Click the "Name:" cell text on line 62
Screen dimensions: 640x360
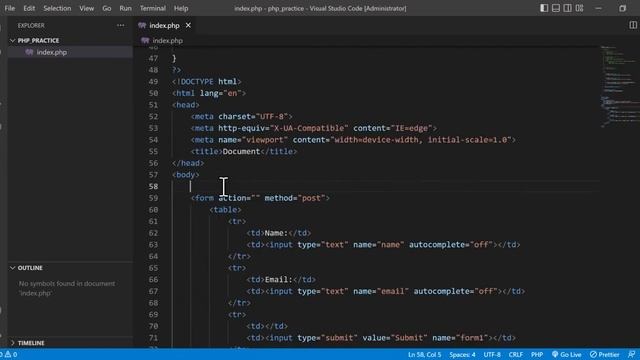click(276, 233)
